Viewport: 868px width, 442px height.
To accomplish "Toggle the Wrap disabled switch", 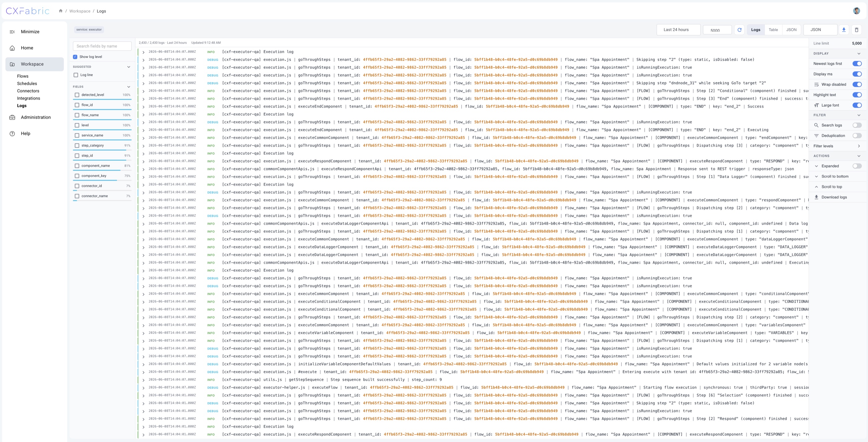I will [x=857, y=85].
